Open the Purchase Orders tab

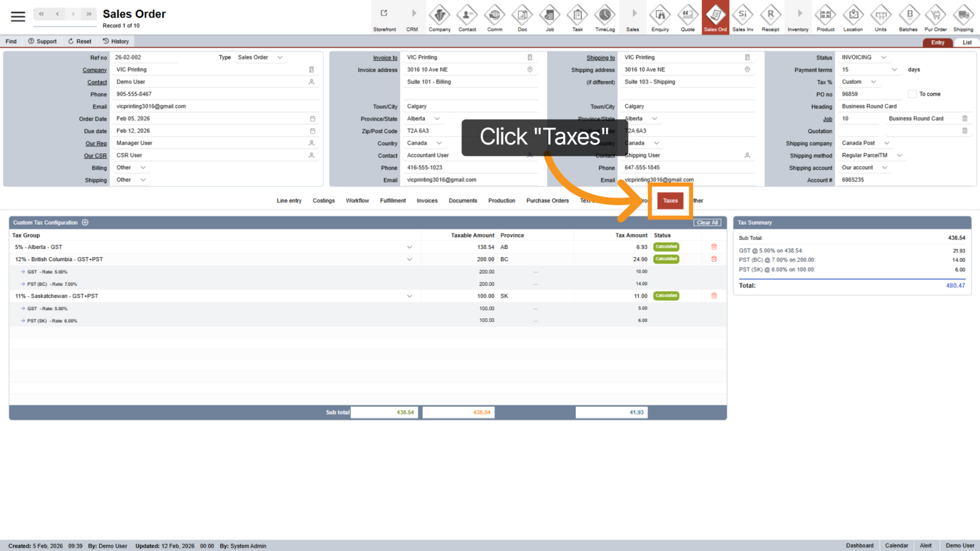(547, 201)
